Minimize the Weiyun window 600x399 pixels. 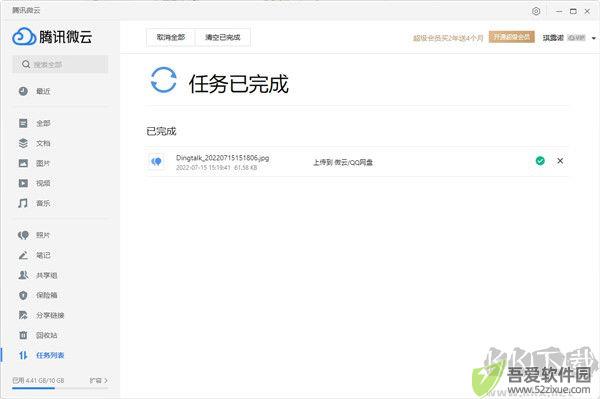click(x=559, y=11)
